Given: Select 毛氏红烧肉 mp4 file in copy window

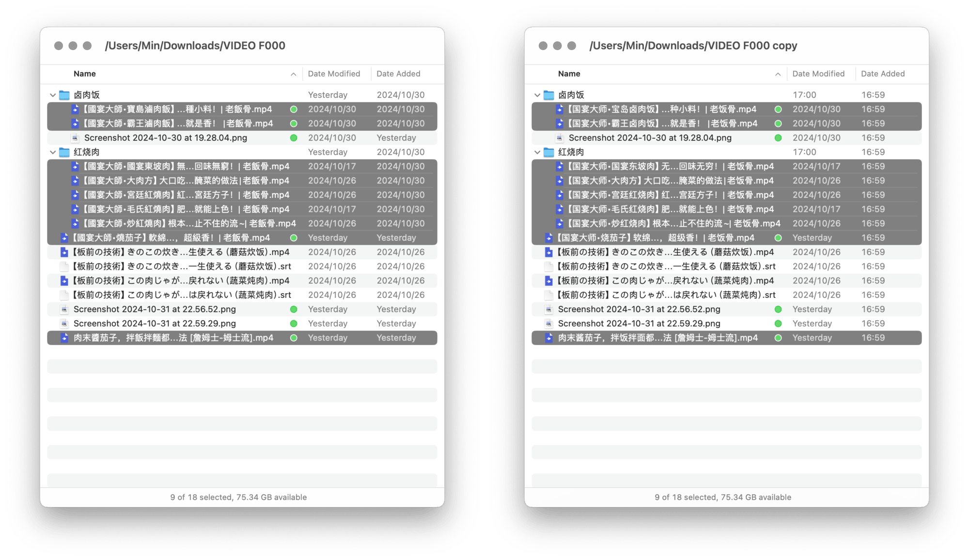Looking at the screenshot, I should click(727, 209).
